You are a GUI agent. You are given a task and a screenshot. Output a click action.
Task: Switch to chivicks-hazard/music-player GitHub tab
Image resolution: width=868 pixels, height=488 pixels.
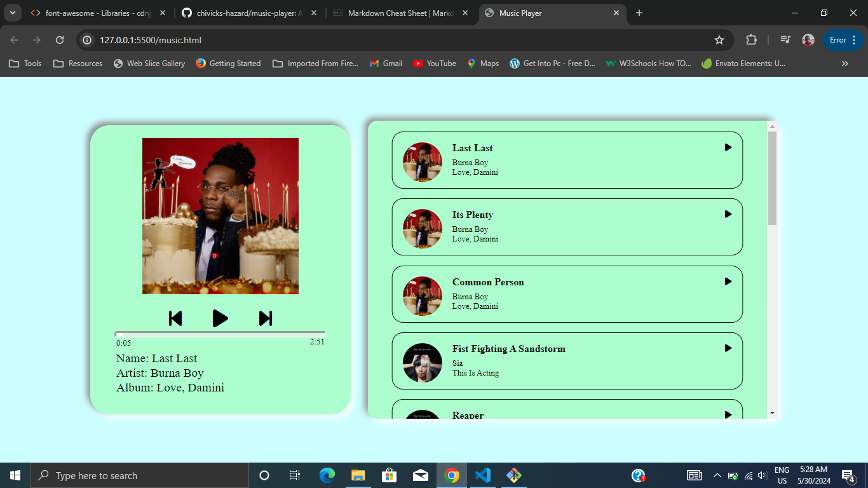click(249, 13)
